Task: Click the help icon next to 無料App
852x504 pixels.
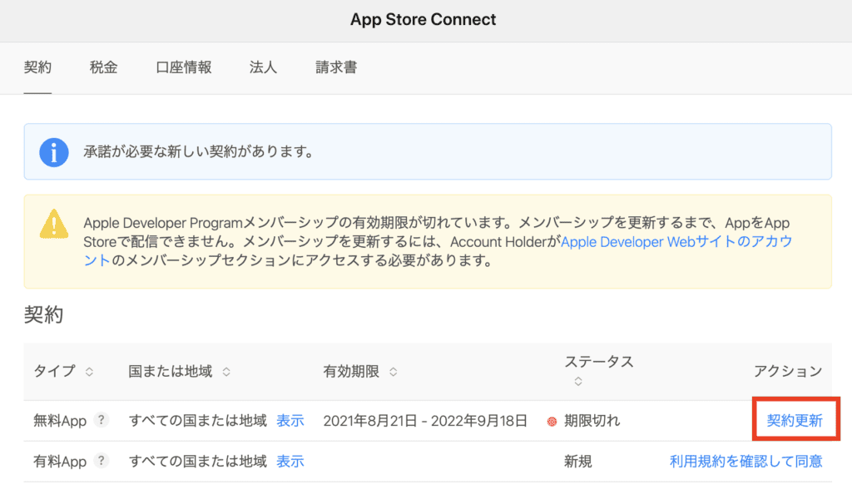Action: click(101, 421)
